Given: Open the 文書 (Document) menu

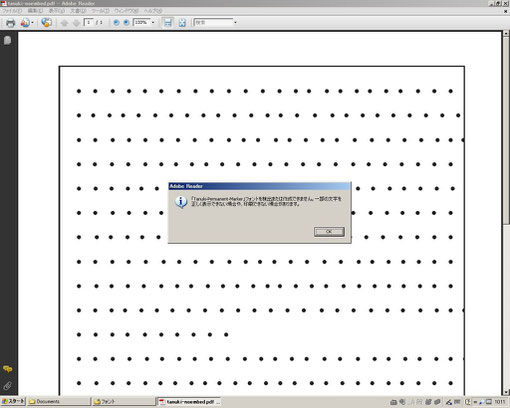Looking at the screenshot, I should [x=78, y=11].
